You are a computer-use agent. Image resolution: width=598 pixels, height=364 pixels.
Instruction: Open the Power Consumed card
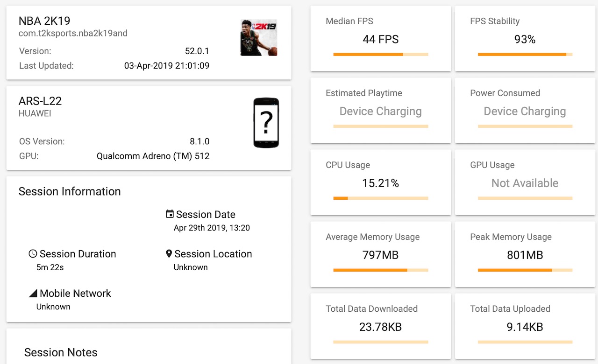point(525,111)
